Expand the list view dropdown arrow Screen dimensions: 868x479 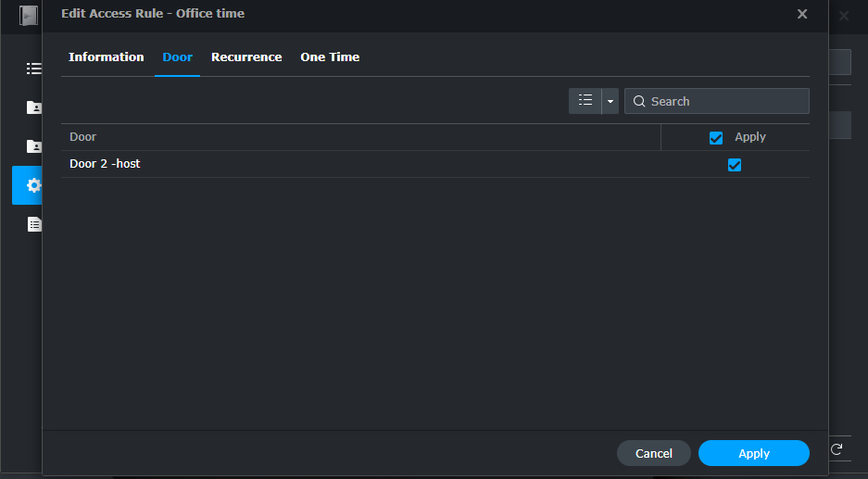pos(610,101)
